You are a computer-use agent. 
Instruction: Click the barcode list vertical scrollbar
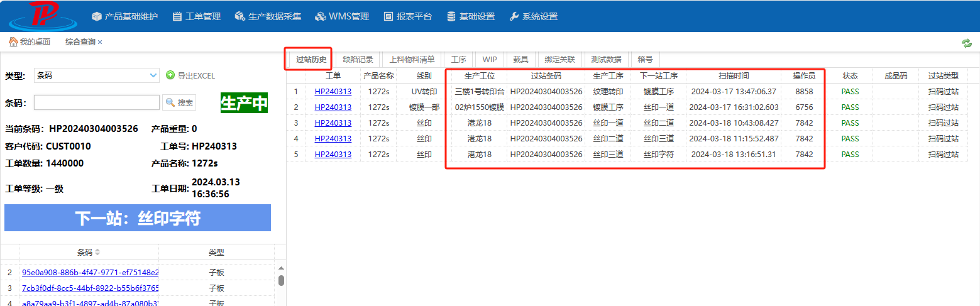[x=281, y=280]
